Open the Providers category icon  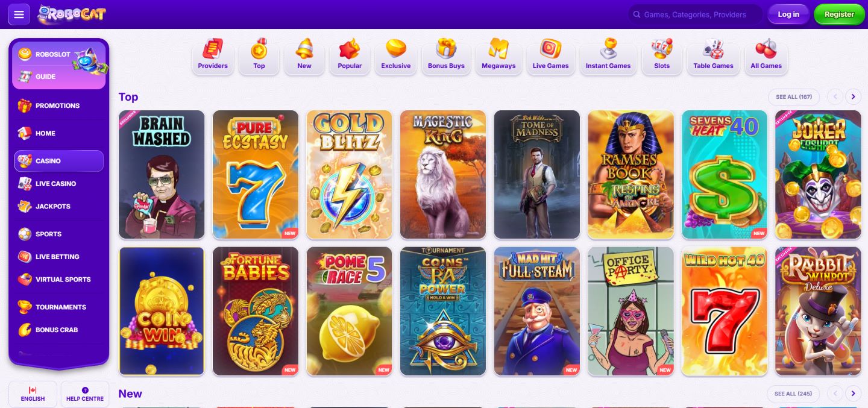(x=213, y=49)
